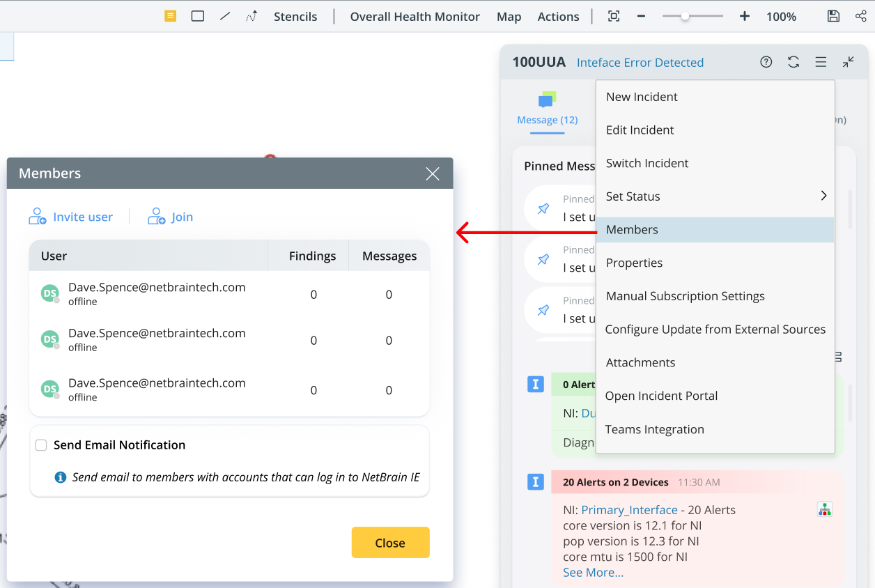This screenshot has height=588, width=875.
Task: Open the help icon in incident pane
Action: (766, 62)
